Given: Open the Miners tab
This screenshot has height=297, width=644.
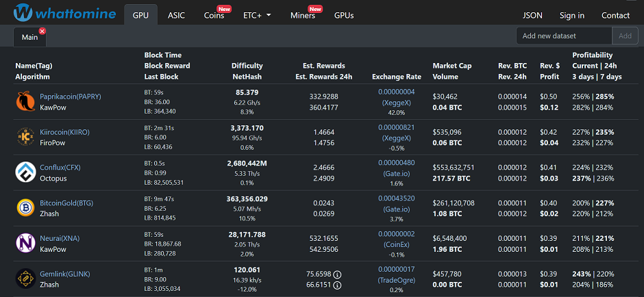Looking at the screenshot, I should (303, 15).
